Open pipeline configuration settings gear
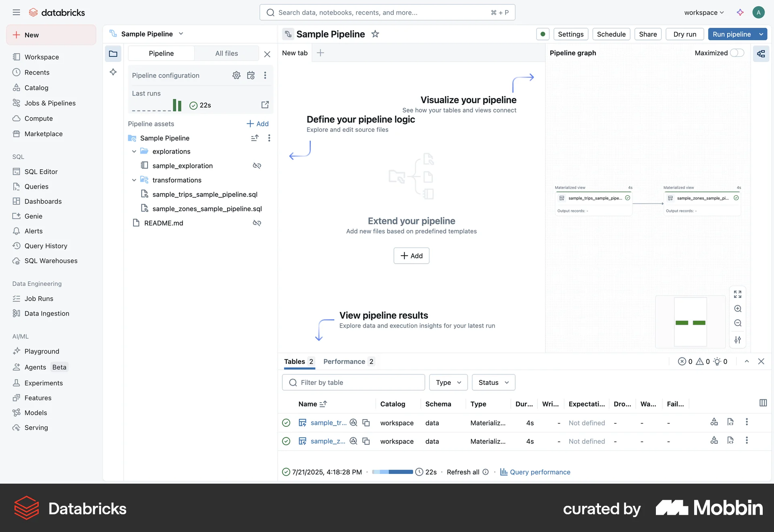774x532 pixels. coord(237,75)
